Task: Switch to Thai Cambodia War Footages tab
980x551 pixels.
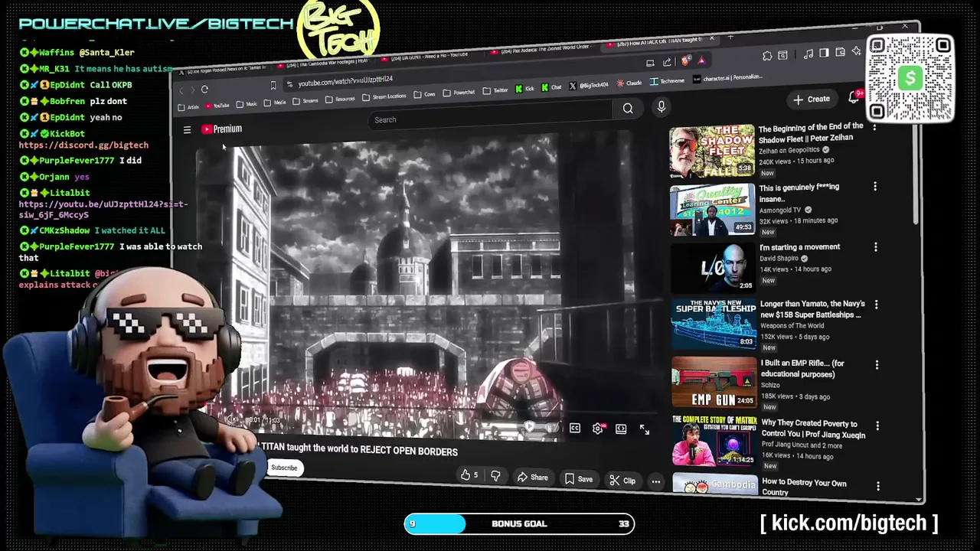Action: tap(322, 65)
